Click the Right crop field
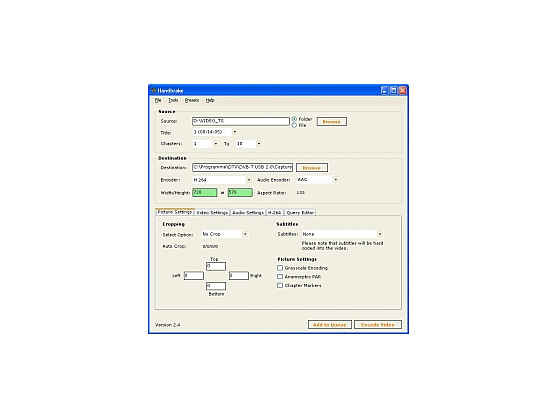This screenshot has height=418, width=557. [239, 276]
